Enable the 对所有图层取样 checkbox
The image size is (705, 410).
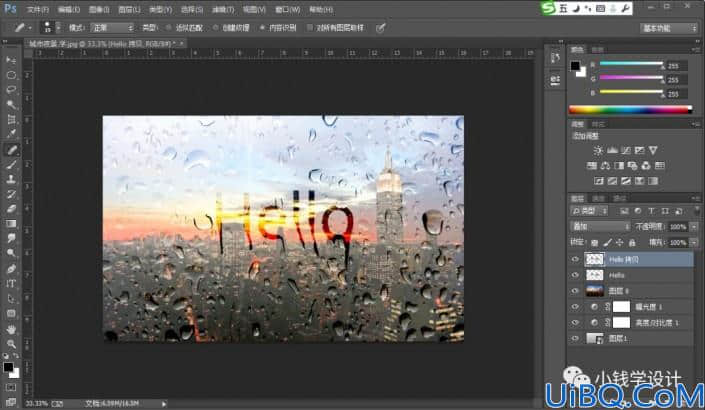point(310,28)
